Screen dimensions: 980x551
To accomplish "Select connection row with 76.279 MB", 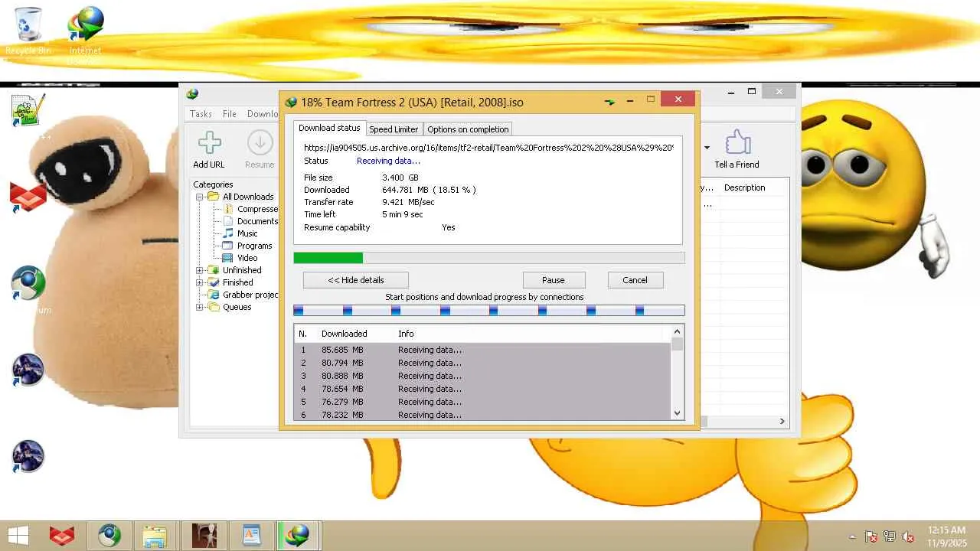I will (482, 402).
